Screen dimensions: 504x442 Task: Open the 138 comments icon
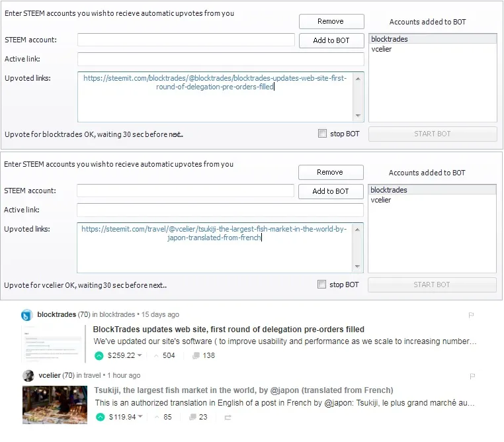(x=196, y=355)
